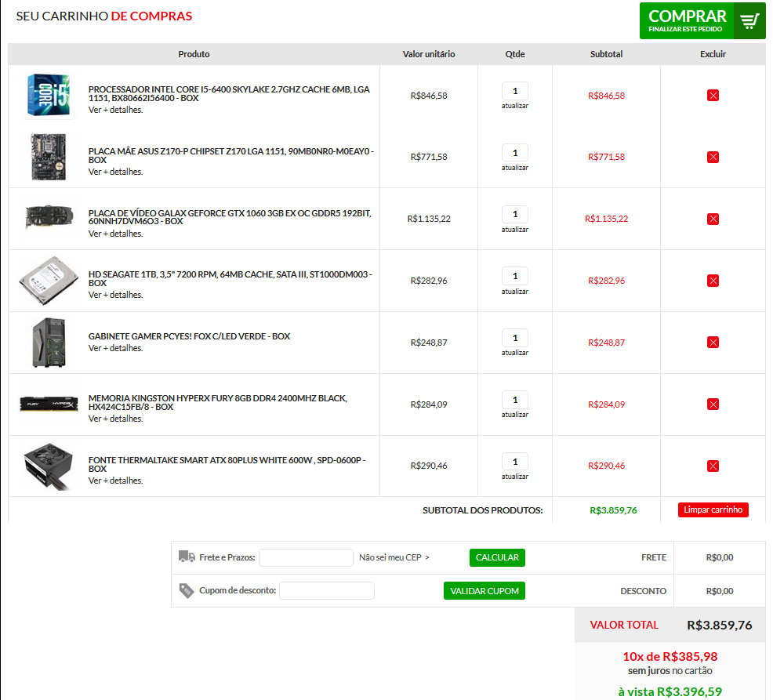Click atualizar under the Seagate HD quantity
The height and width of the screenshot is (700, 773).
(514, 292)
